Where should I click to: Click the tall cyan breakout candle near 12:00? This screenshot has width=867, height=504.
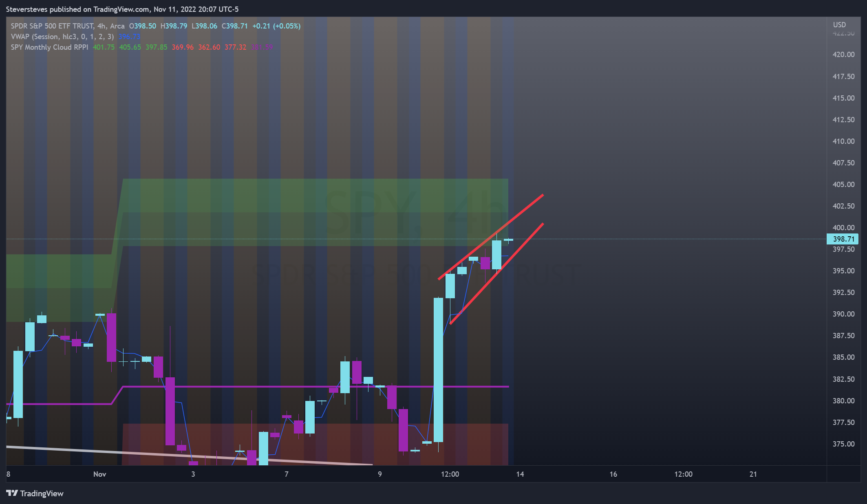[x=438, y=370]
